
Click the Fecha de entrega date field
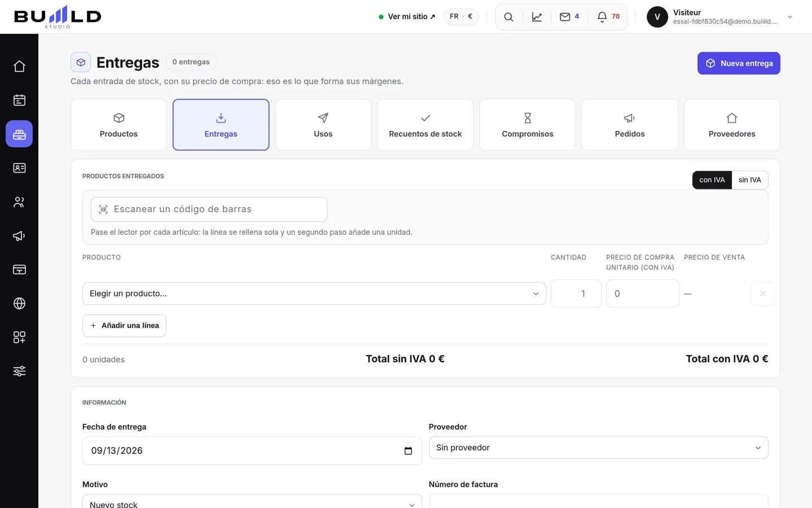click(252, 450)
